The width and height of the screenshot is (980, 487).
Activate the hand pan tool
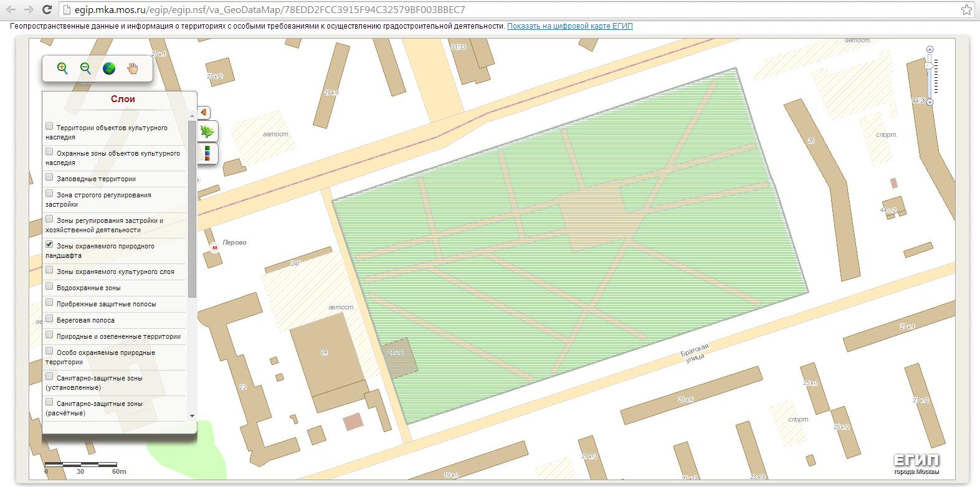click(x=133, y=69)
